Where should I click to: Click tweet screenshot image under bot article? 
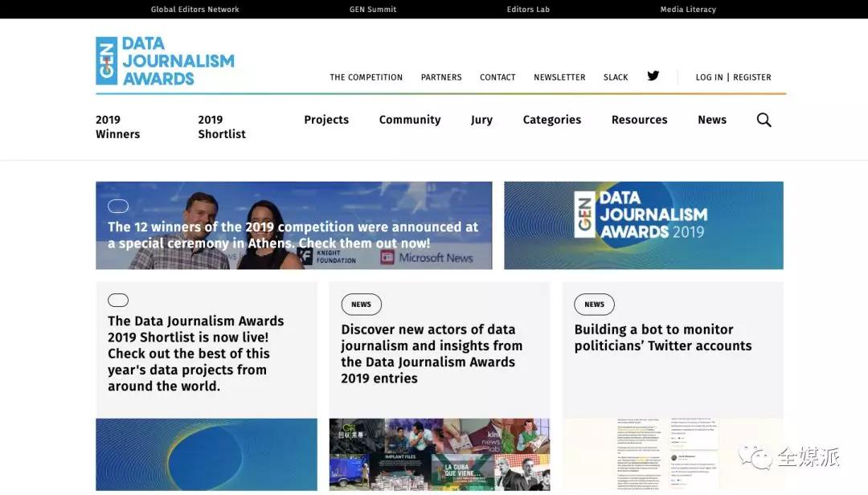coord(673,455)
